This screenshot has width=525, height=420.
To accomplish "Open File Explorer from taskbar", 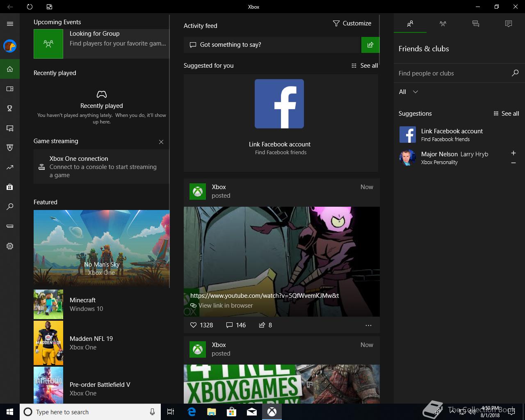I will [212, 412].
